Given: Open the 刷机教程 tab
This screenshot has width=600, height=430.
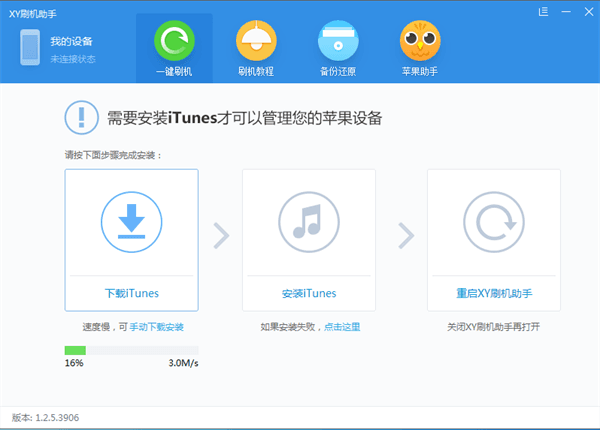Looking at the screenshot, I should (x=256, y=48).
